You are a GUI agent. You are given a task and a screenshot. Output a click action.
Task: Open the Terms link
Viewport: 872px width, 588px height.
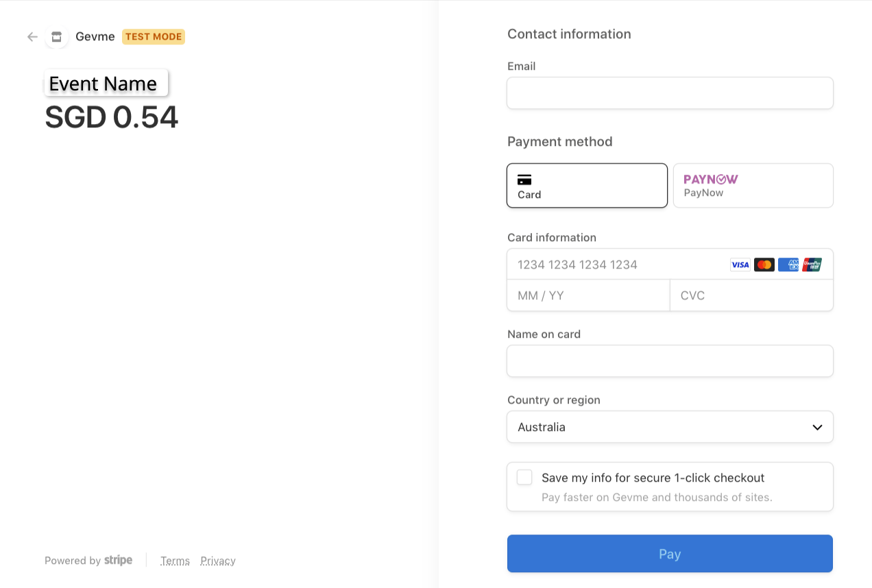tap(175, 560)
